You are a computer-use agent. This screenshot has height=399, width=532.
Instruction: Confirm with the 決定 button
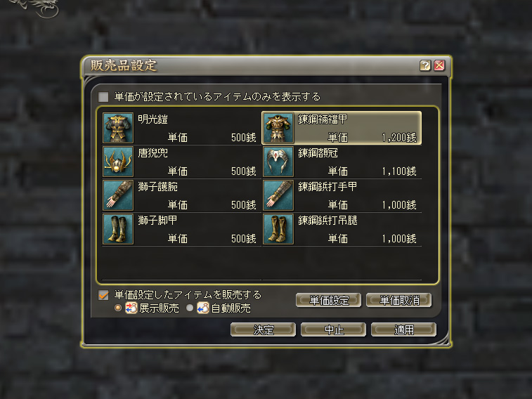pos(263,329)
